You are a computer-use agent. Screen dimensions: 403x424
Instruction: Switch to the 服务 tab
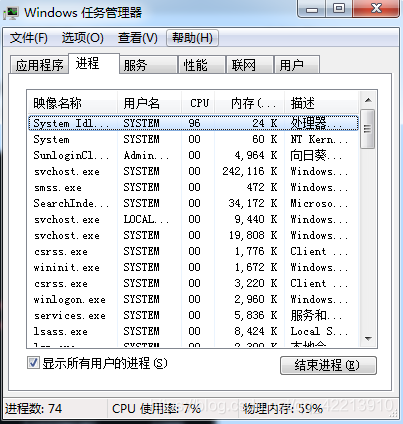pyautogui.click(x=148, y=65)
